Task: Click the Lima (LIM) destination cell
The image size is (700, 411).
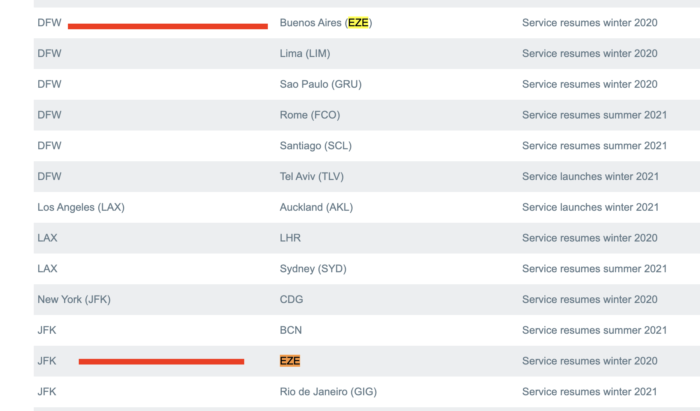Action: 304,53
